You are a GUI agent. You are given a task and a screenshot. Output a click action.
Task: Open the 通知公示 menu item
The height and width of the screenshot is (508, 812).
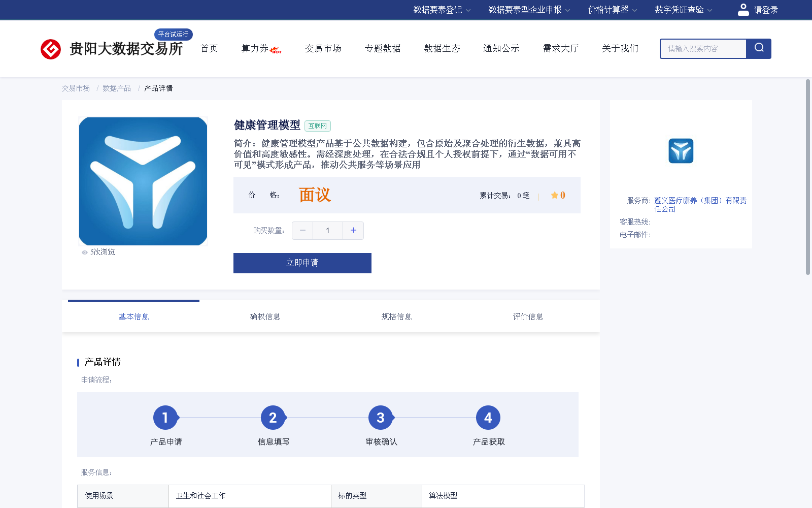[x=501, y=48]
